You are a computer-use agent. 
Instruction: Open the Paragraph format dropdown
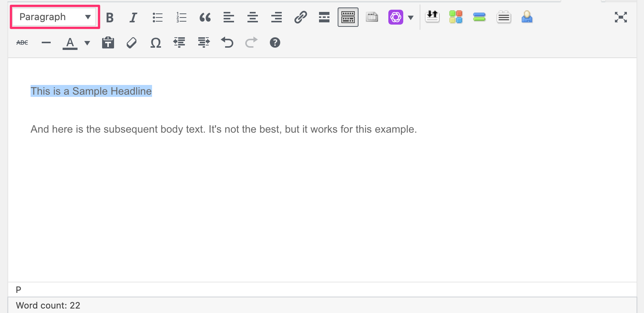click(55, 17)
